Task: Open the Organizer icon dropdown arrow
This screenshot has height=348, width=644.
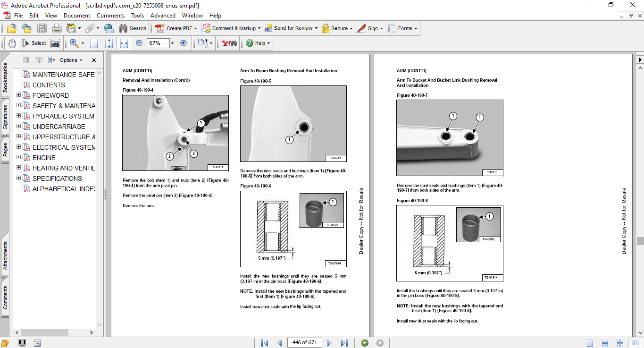Action: click(80, 28)
